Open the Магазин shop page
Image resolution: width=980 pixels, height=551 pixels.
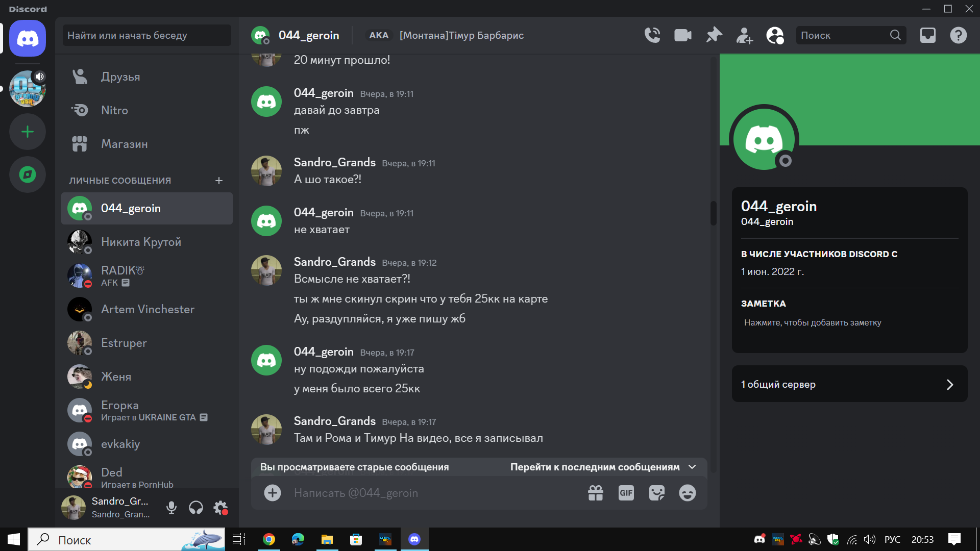pos(147,144)
